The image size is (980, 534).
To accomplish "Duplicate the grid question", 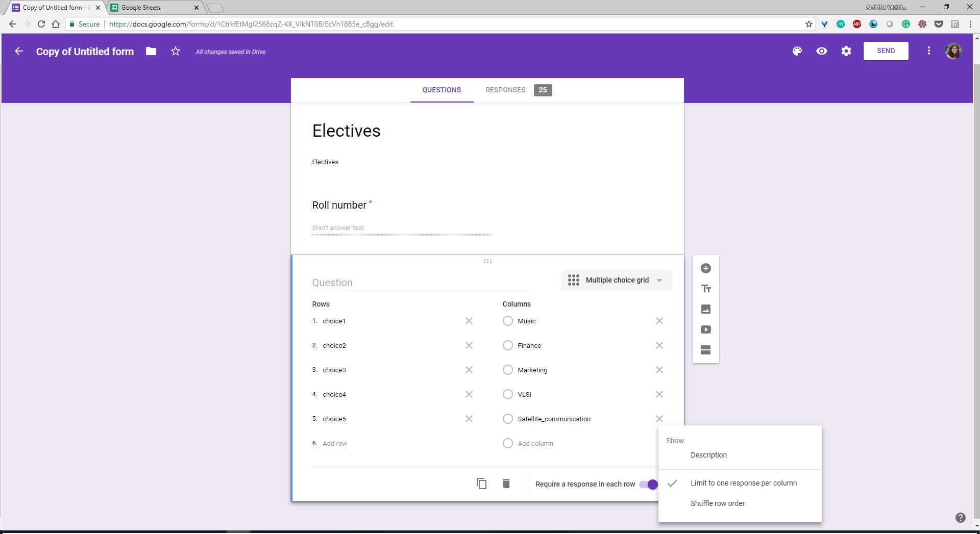I will pyautogui.click(x=481, y=484).
